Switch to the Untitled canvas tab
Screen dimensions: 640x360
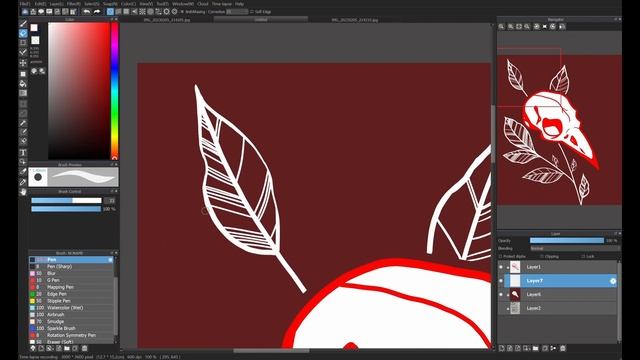pyautogui.click(x=261, y=19)
